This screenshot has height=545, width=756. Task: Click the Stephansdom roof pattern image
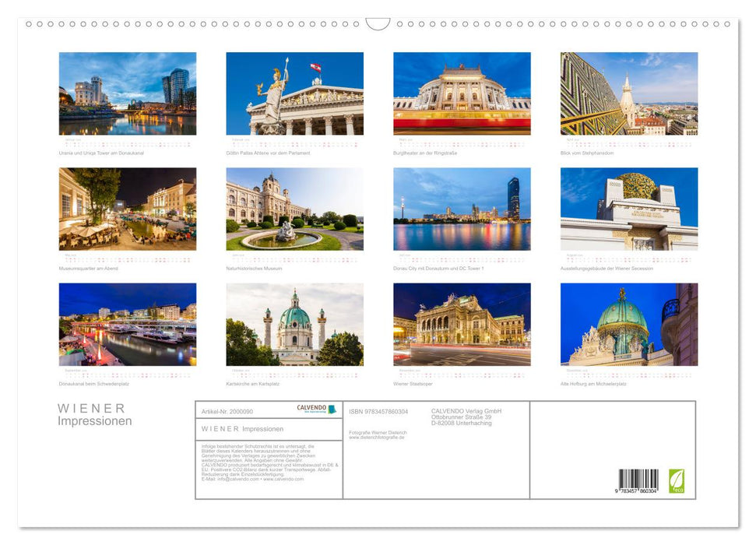(628, 93)
